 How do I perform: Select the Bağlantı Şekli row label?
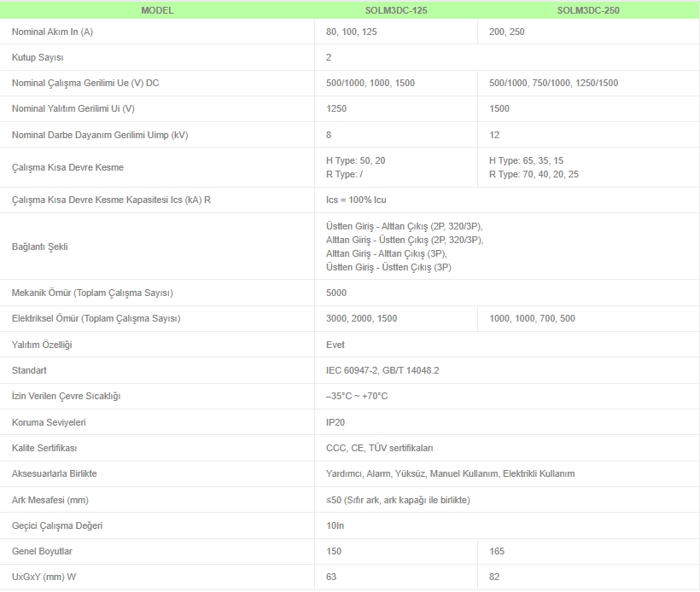point(40,247)
